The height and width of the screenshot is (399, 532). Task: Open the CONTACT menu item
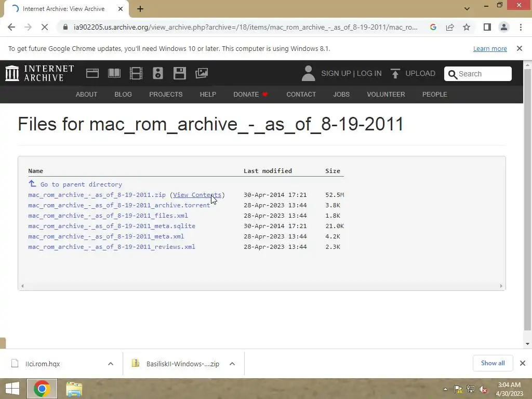click(301, 95)
